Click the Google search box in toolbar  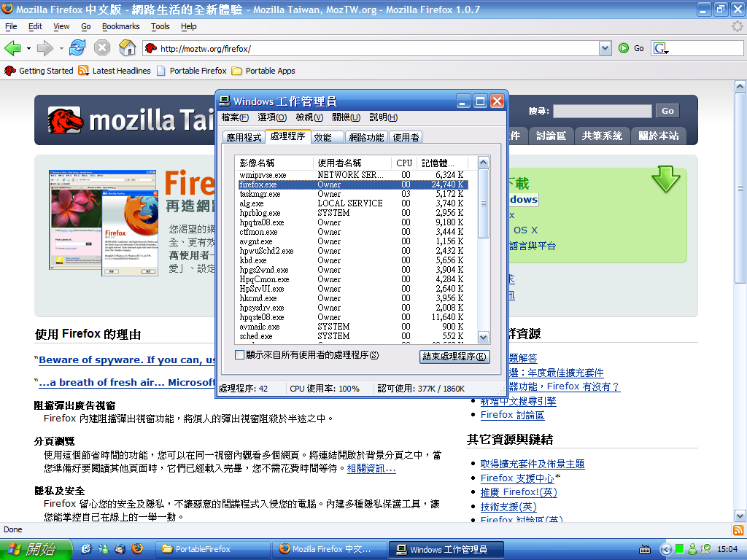(x=706, y=48)
